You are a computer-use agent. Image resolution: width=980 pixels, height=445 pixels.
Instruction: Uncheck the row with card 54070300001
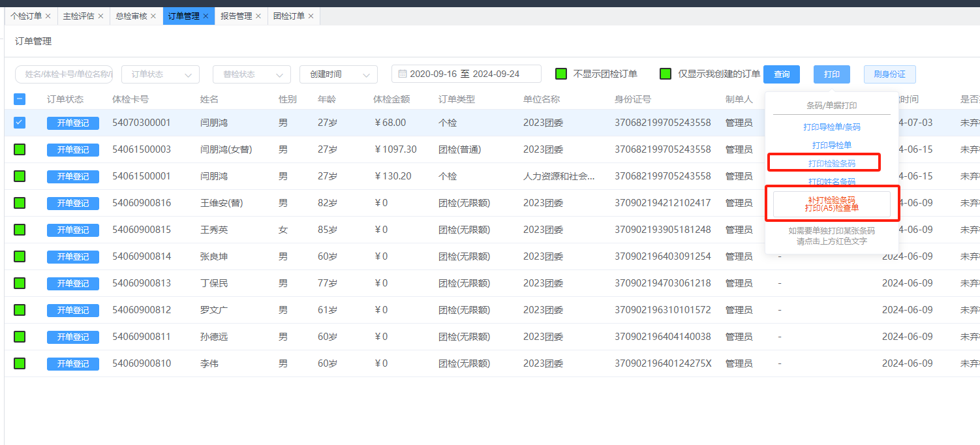click(x=20, y=123)
